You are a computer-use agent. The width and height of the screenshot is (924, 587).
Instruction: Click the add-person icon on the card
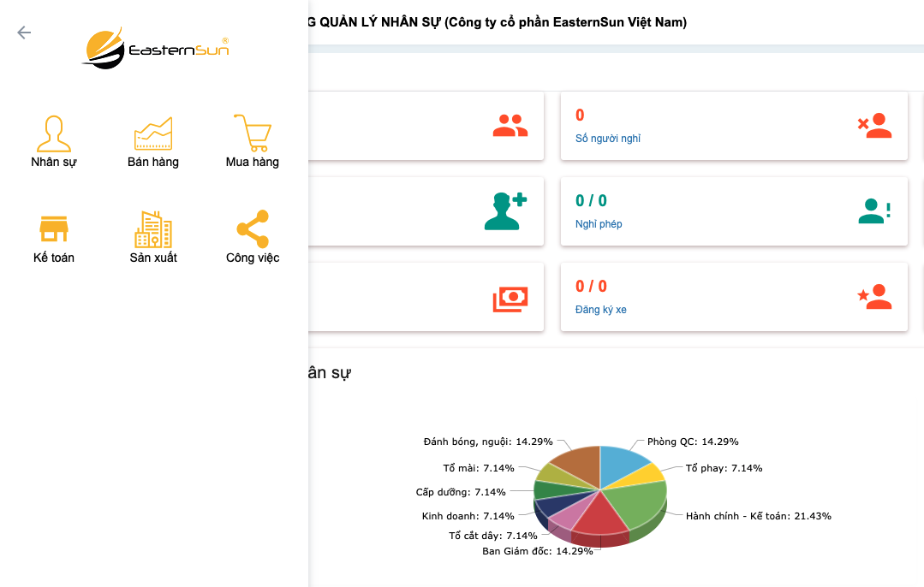(505, 211)
